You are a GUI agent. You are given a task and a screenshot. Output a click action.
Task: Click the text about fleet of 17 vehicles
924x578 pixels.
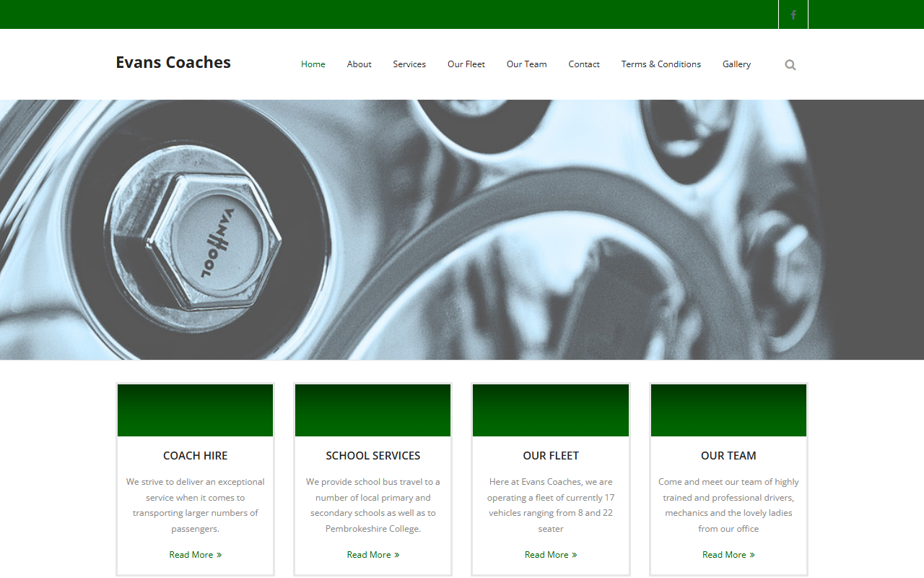coord(551,505)
